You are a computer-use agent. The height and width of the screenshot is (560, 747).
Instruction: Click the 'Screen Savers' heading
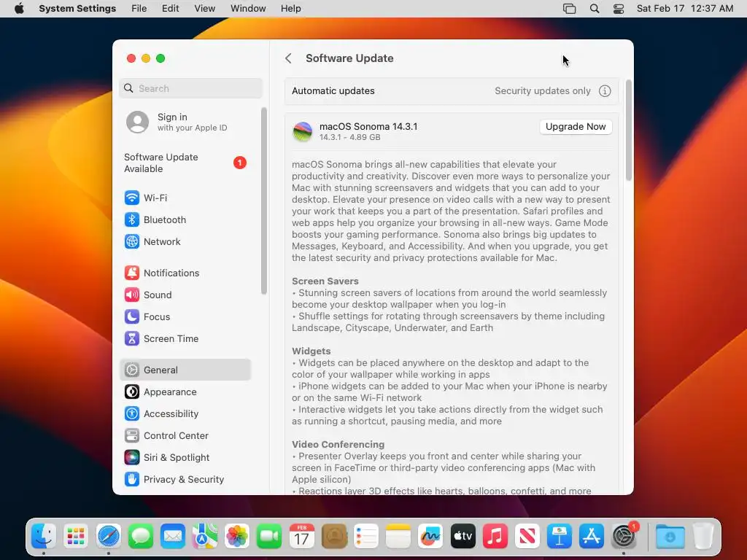click(x=325, y=281)
